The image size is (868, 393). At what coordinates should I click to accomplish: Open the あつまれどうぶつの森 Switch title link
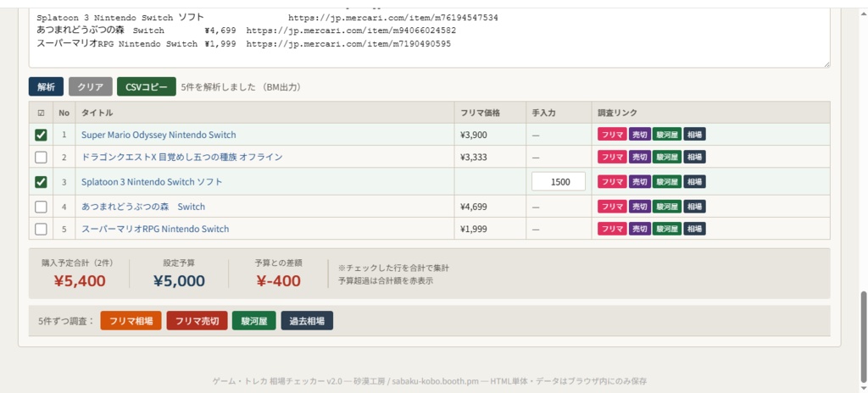(142, 207)
